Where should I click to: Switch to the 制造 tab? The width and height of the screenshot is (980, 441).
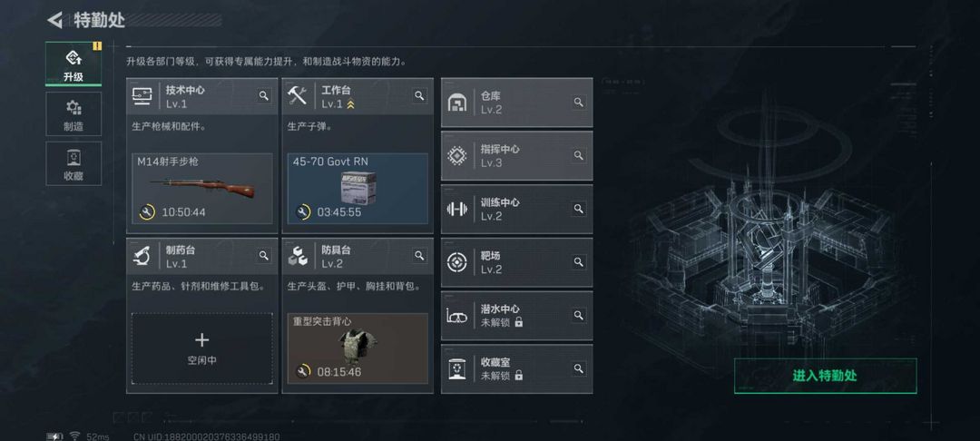pos(73,114)
